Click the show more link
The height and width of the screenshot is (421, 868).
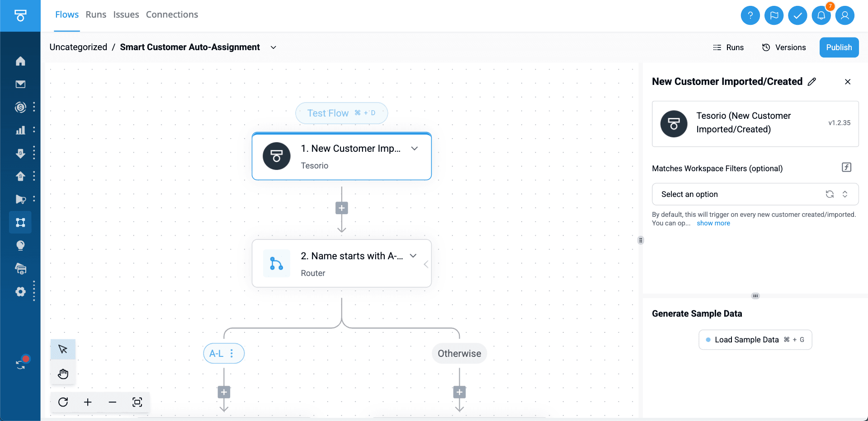[x=713, y=223]
